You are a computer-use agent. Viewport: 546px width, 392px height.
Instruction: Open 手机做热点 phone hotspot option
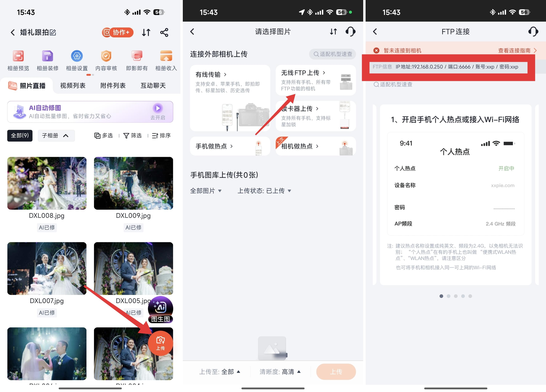point(230,146)
